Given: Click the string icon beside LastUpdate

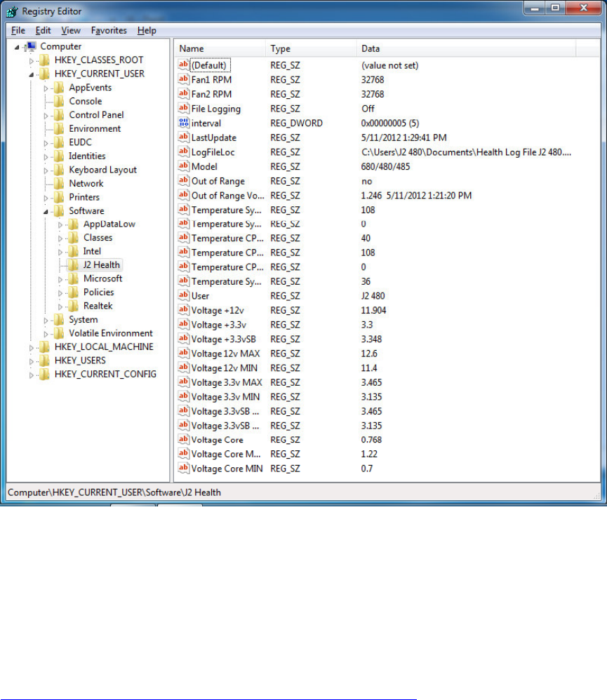Looking at the screenshot, I should coord(183,137).
